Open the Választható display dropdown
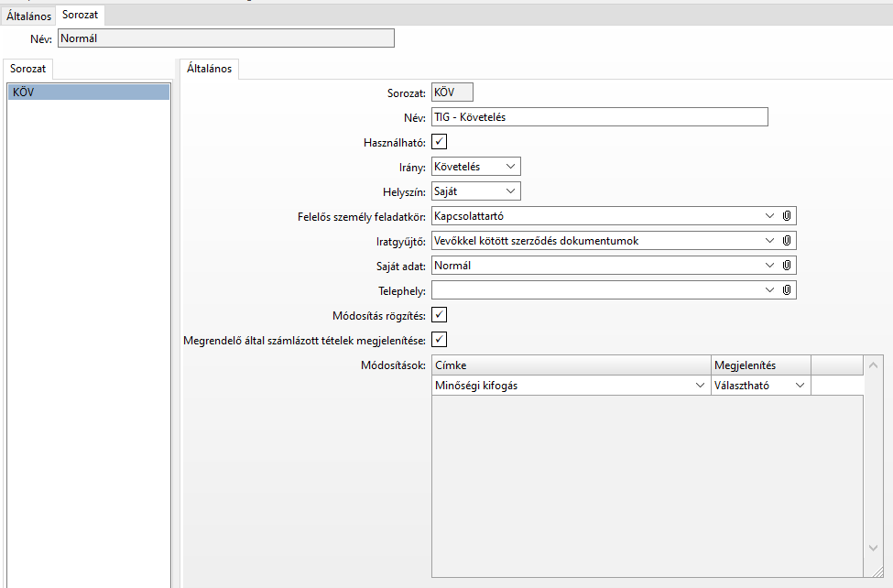The height and width of the screenshot is (588, 893). (800, 387)
